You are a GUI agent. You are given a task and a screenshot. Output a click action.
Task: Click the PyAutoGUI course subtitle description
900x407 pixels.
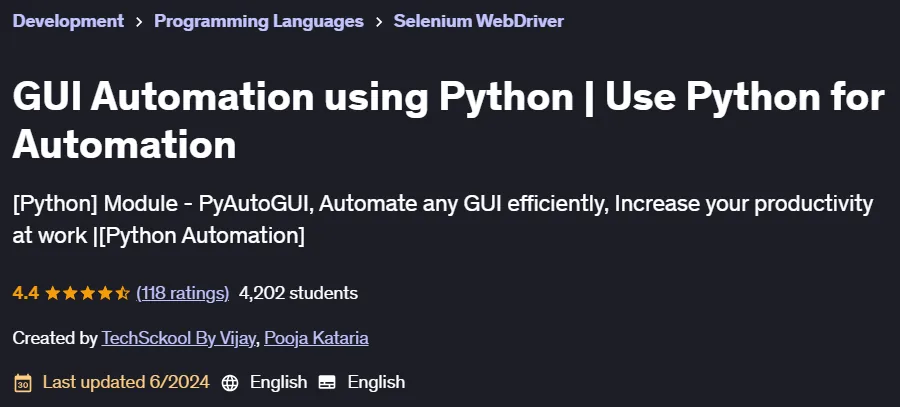[443, 220]
